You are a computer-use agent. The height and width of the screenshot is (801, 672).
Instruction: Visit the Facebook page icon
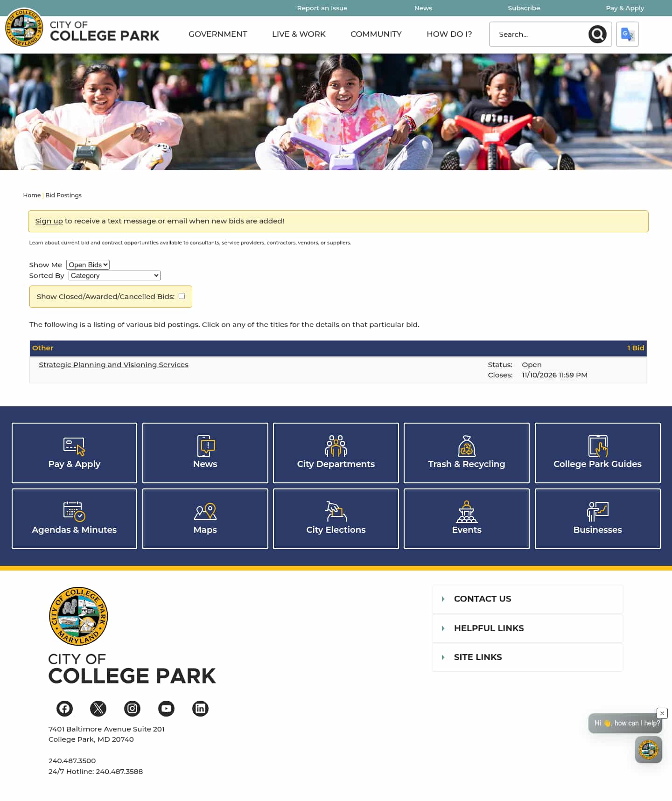64,708
